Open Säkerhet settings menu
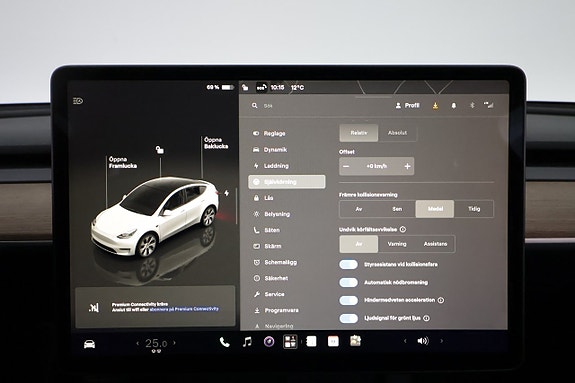Viewport: 575px width, 383px height. [287, 278]
